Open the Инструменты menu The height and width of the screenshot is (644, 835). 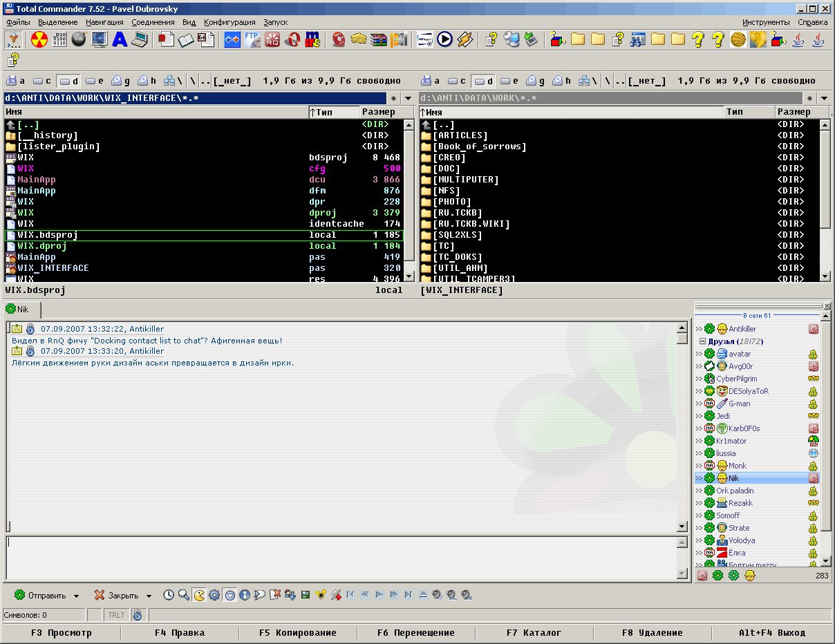pos(766,22)
